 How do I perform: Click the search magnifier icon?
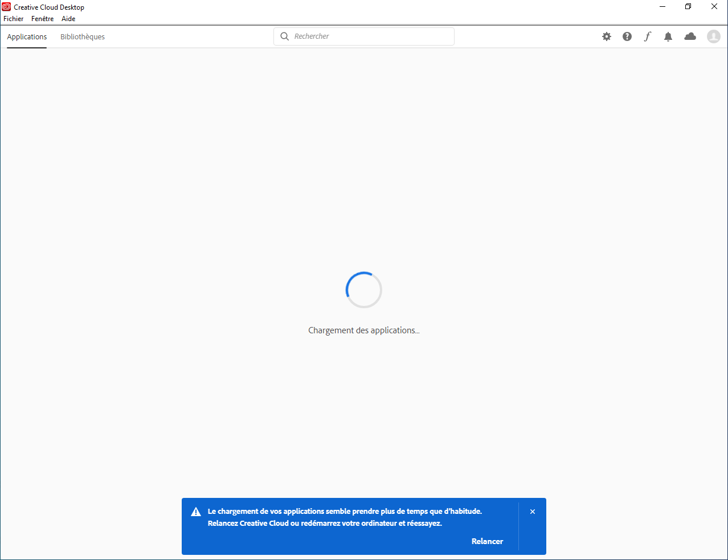click(285, 36)
